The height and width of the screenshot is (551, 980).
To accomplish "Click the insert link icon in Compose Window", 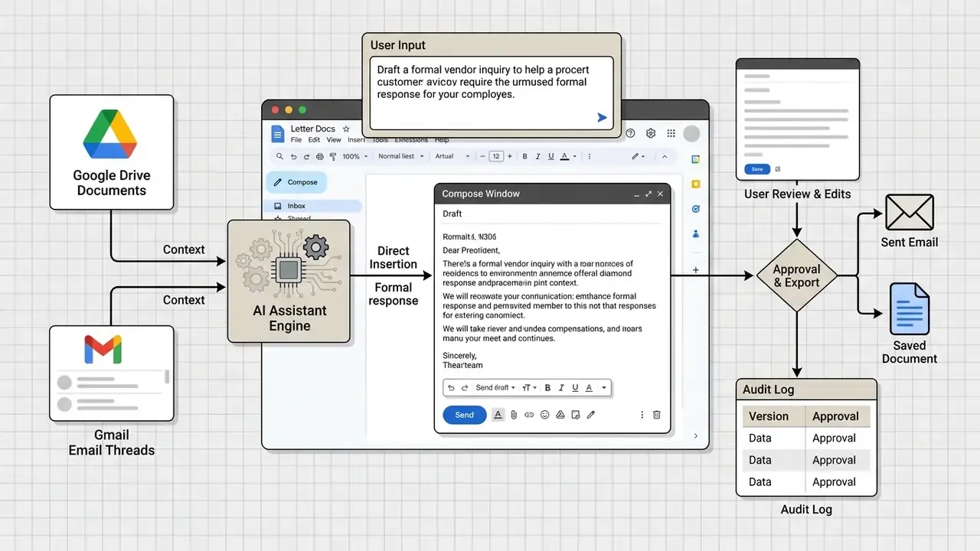I will pyautogui.click(x=529, y=415).
